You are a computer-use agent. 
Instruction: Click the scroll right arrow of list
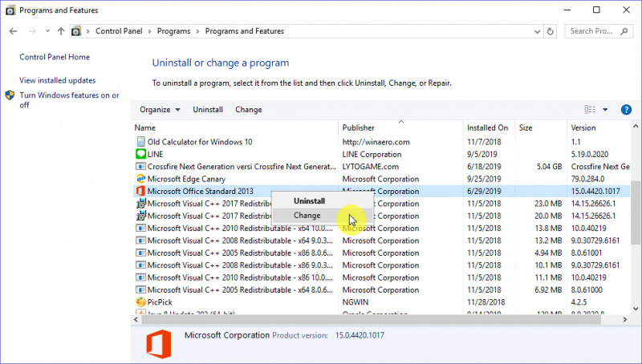[625, 319]
